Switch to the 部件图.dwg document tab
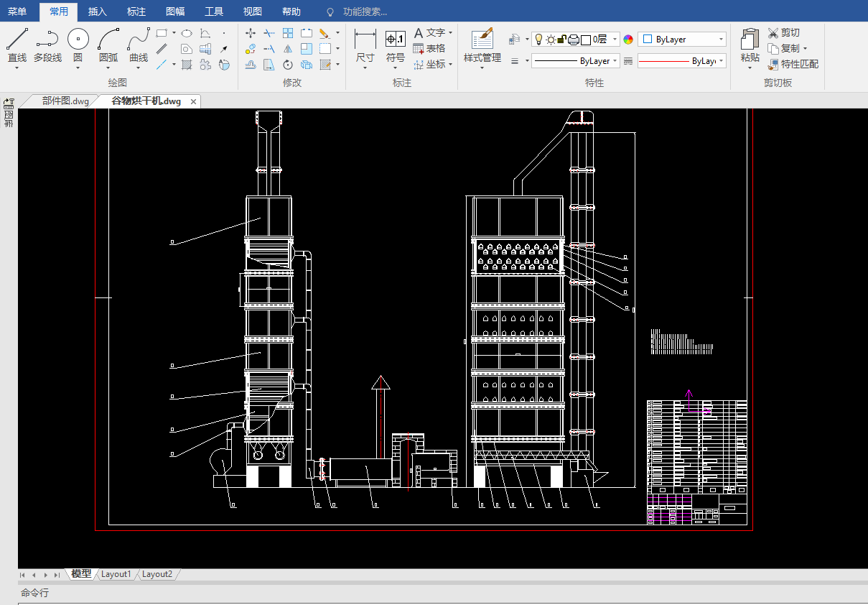The width and height of the screenshot is (868, 605). (x=65, y=101)
